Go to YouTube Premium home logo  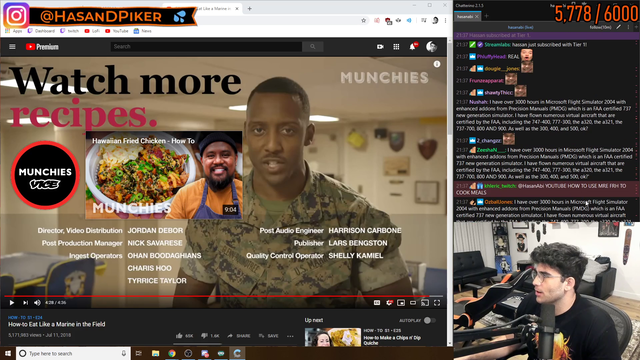(x=42, y=47)
